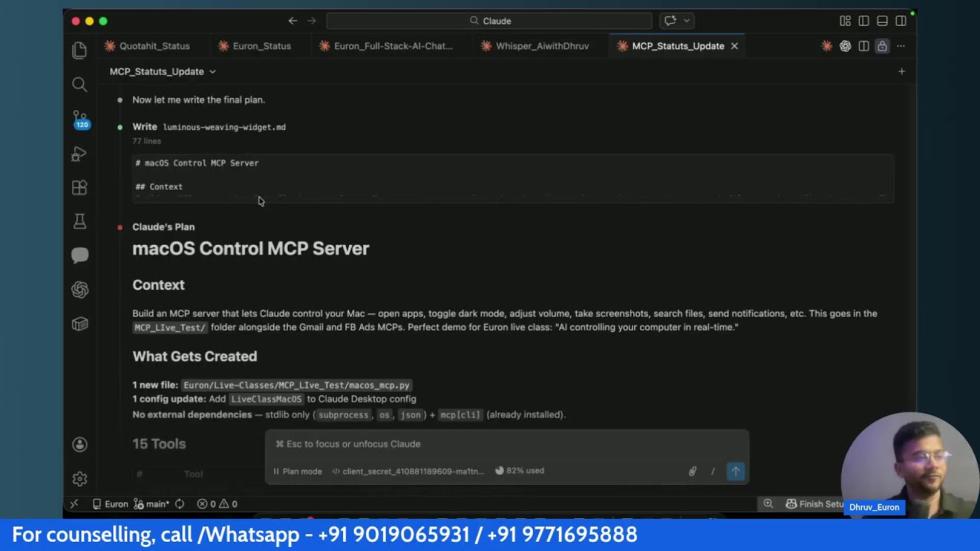Open the Search view in the activity bar

coord(80,84)
